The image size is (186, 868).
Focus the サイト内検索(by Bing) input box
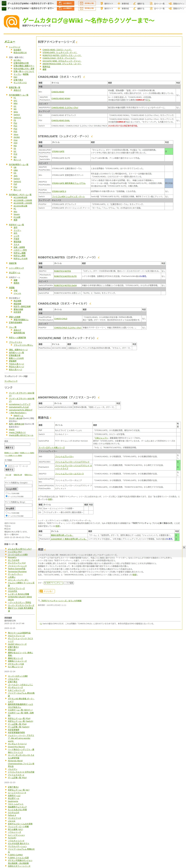(19, 505)
